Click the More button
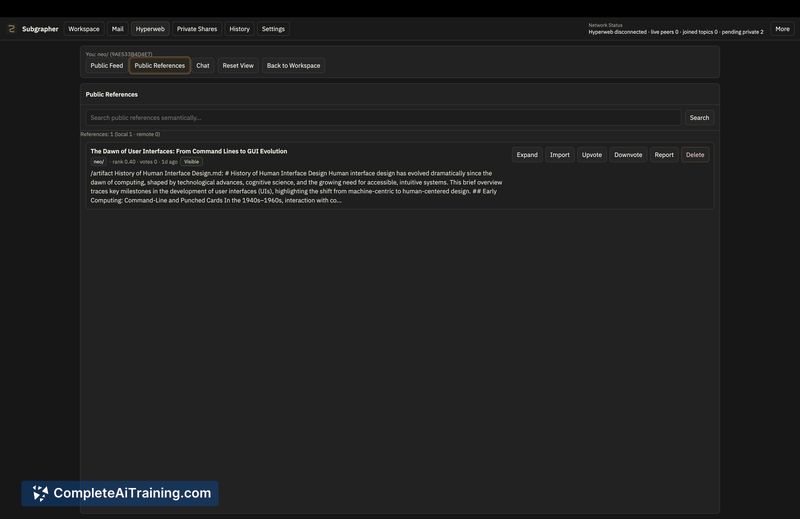The height and width of the screenshot is (519, 800). pos(782,29)
